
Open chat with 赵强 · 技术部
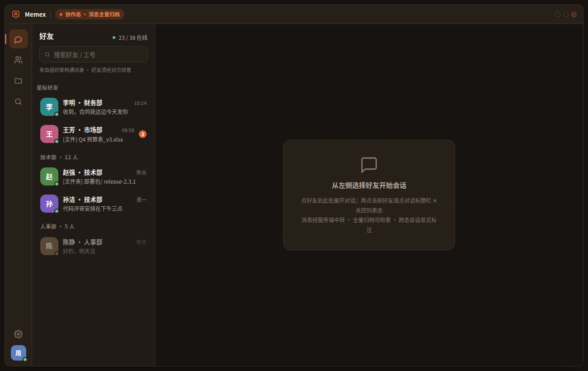pos(93,176)
